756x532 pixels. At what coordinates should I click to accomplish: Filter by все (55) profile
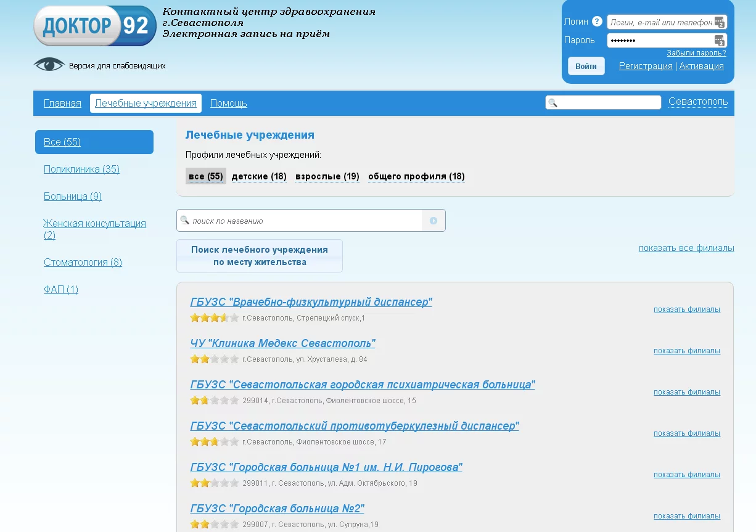pyautogui.click(x=206, y=176)
